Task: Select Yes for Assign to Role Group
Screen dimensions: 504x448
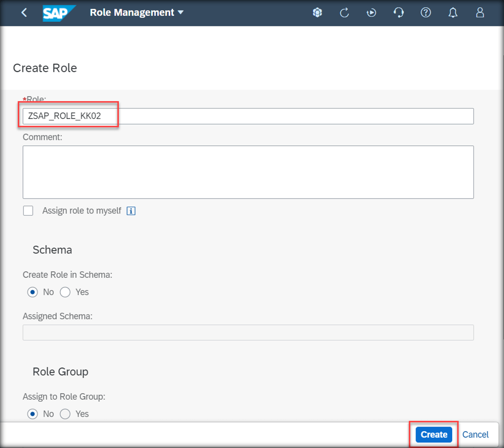Action: point(65,414)
